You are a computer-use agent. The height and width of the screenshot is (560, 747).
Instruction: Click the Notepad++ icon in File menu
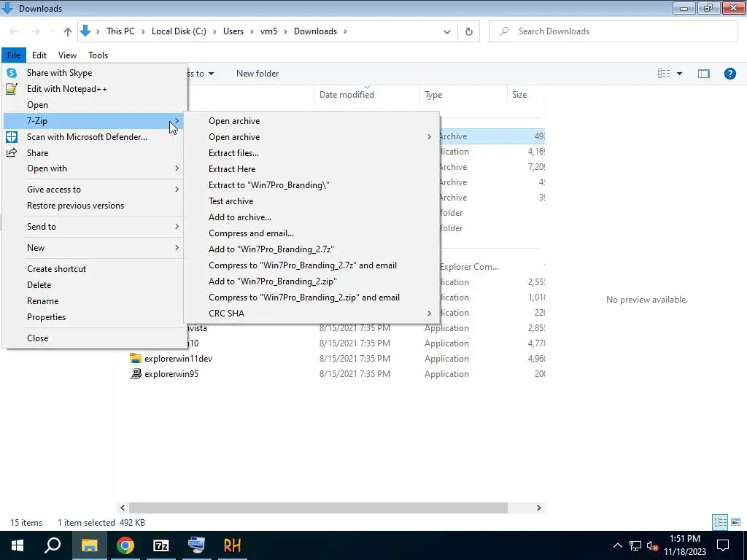click(12, 88)
